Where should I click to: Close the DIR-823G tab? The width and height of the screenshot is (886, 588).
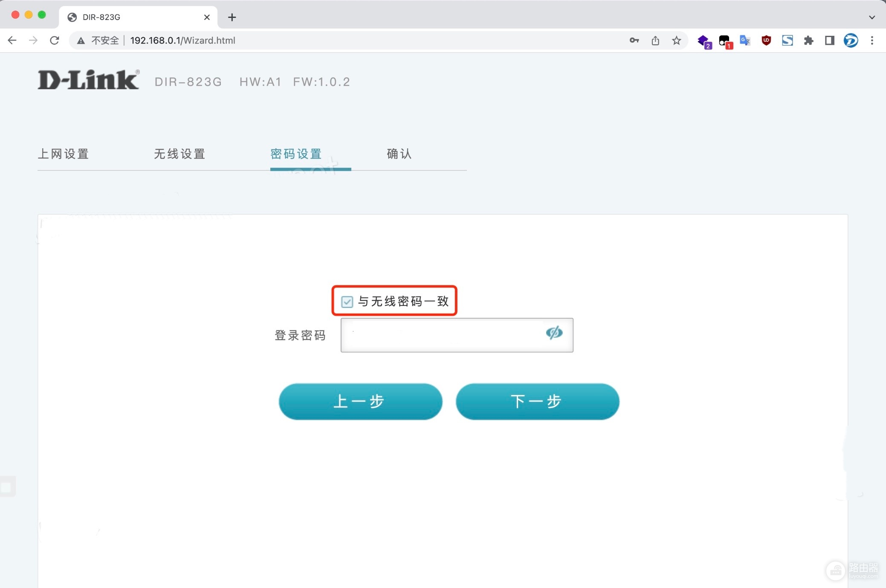coord(207,17)
